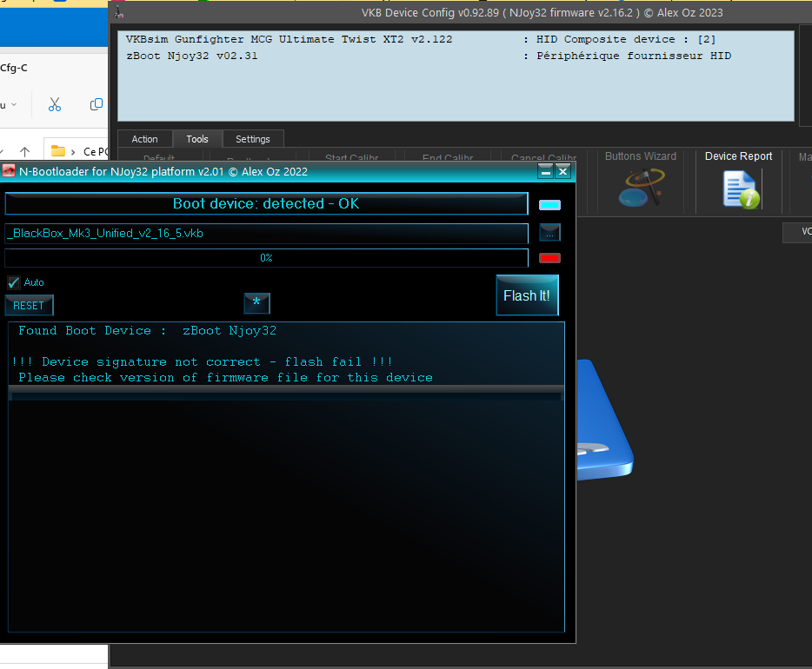Toggle the Auto checkbox

(13, 282)
